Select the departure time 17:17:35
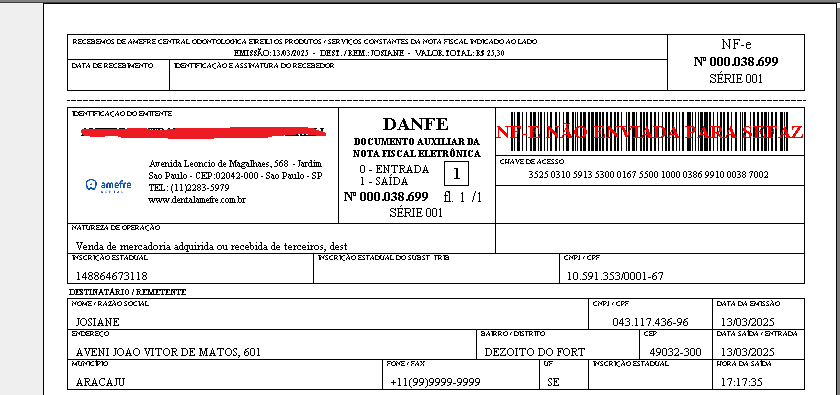 click(741, 383)
